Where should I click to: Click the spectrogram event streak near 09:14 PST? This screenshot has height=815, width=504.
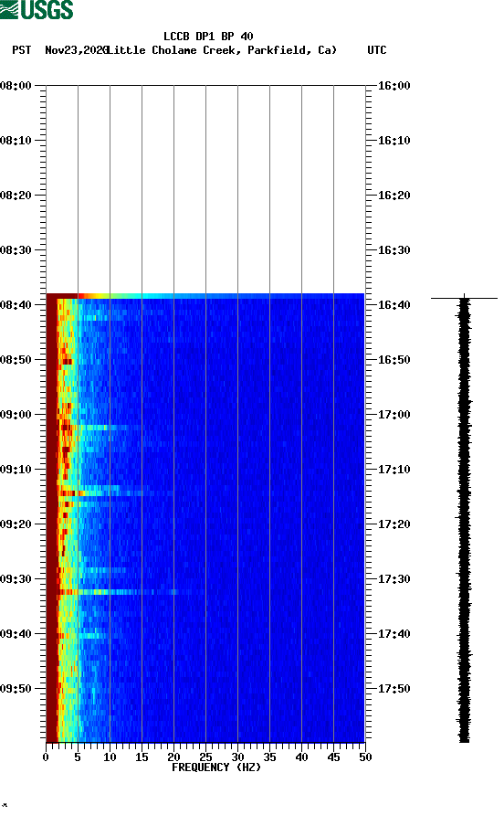(x=115, y=492)
